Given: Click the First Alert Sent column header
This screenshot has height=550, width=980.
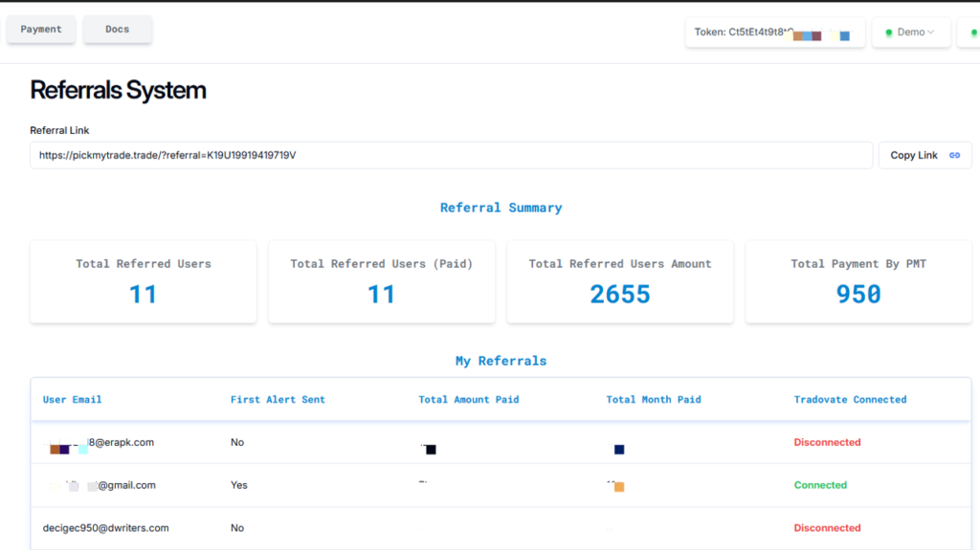Looking at the screenshot, I should point(278,400).
